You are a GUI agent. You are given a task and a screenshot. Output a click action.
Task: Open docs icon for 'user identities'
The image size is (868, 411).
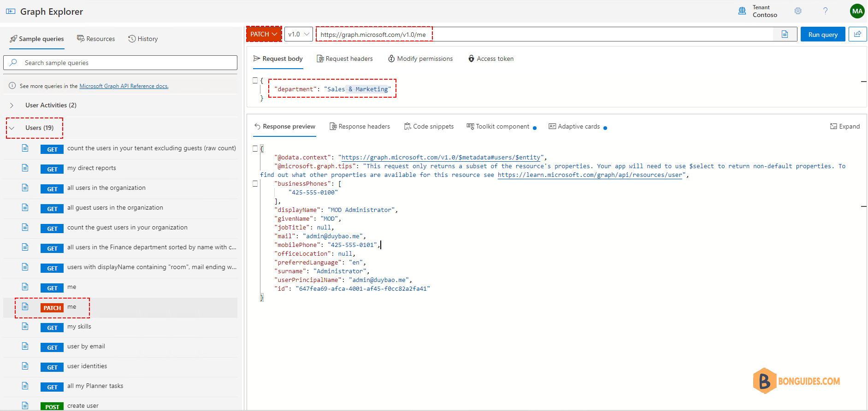pos(25,366)
